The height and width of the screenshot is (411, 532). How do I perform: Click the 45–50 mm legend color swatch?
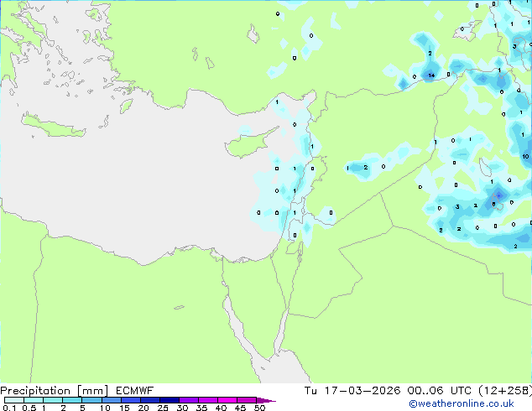coord(247,400)
